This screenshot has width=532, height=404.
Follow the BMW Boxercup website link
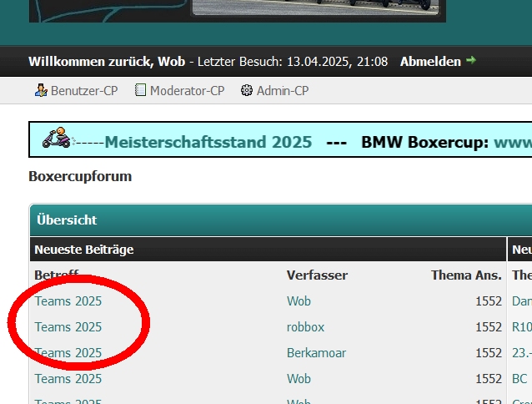tap(512, 142)
